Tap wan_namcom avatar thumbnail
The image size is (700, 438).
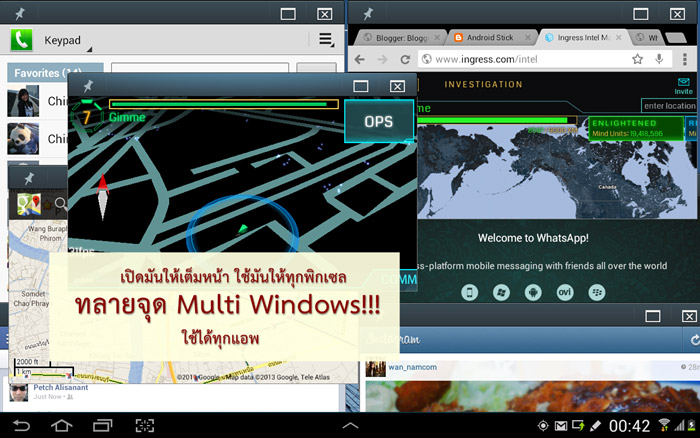pyautogui.click(x=375, y=369)
